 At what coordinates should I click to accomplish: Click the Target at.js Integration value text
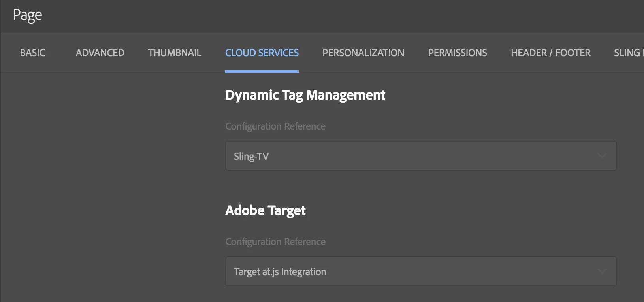[280, 272]
